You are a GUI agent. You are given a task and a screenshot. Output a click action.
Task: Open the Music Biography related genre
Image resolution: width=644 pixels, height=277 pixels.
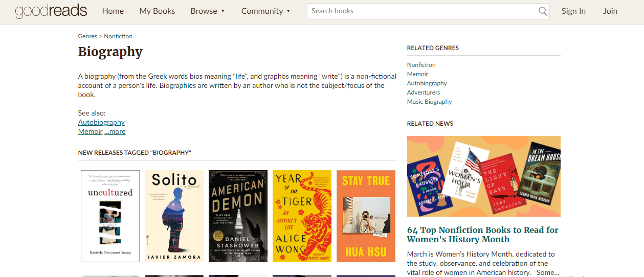[x=429, y=102]
